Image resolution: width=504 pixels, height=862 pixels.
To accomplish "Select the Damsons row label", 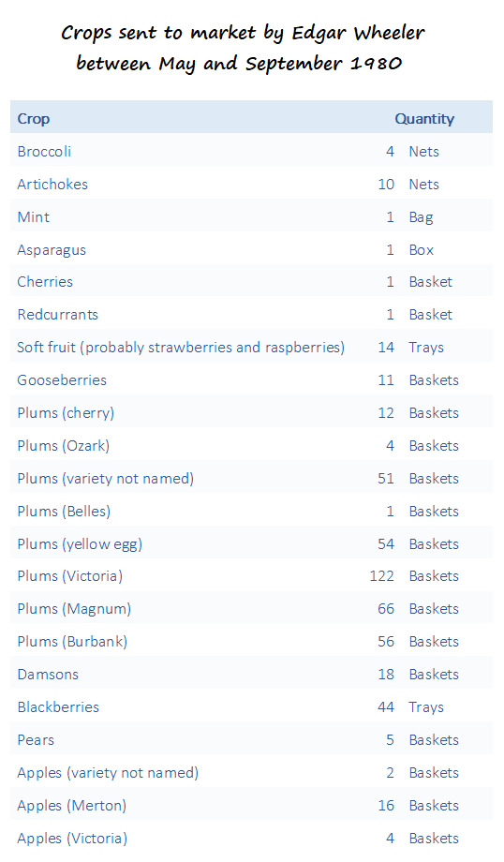I will 48,674.
